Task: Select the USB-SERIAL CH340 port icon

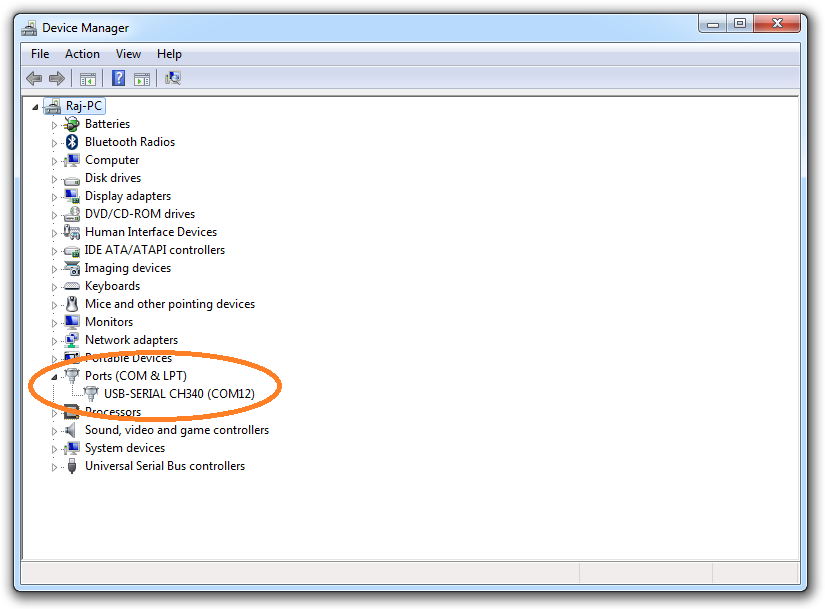Action: 90,393
